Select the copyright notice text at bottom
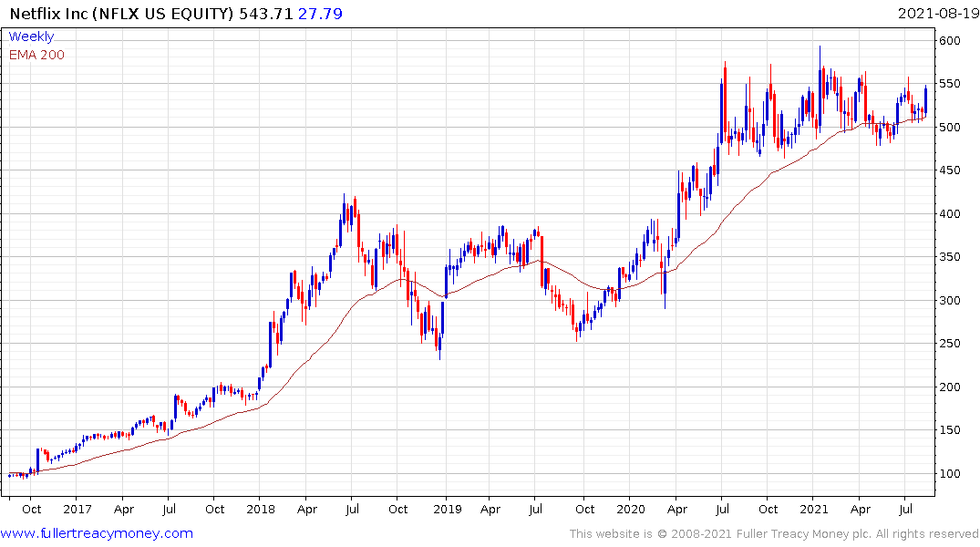 click(x=774, y=534)
